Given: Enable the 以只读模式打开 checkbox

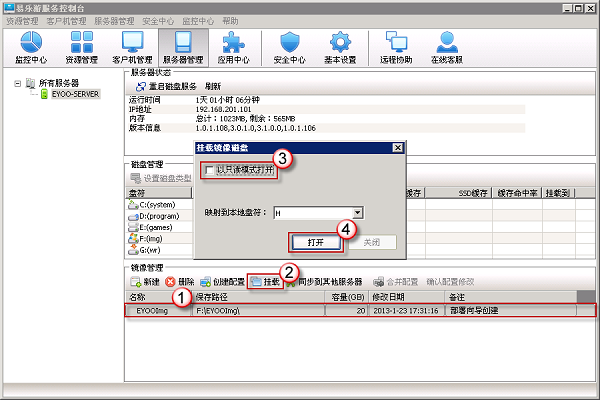Looking at the screenshot, I should pos(209,170).
